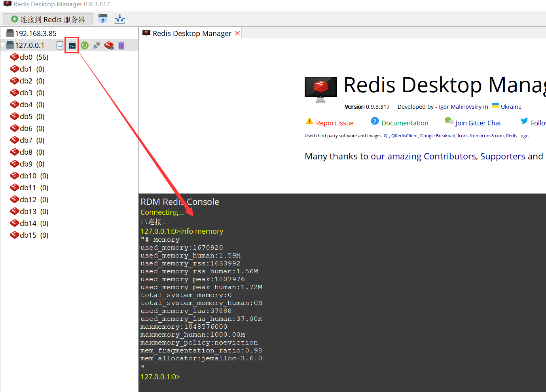Image resolution: width=546 pixels, height=392 pixels.
Task: Open the console for 127.0.0.1
Action: (x=72, y=45)
